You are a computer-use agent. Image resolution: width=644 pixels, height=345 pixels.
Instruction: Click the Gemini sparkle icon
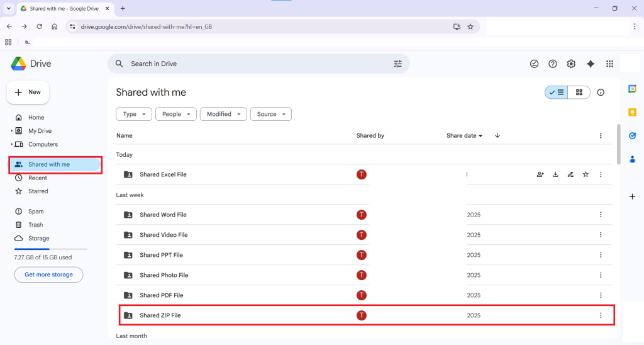coord(590,64)
